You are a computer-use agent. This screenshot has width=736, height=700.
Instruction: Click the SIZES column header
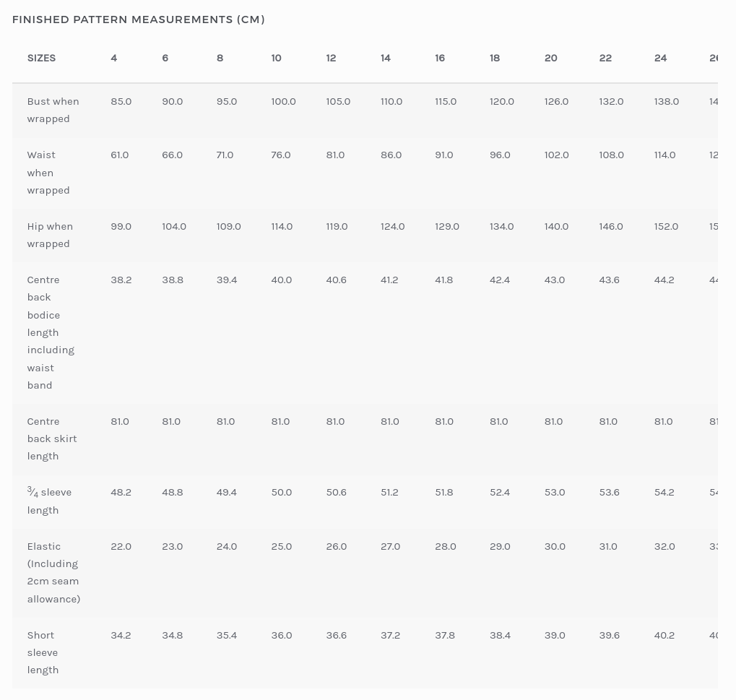41,58
